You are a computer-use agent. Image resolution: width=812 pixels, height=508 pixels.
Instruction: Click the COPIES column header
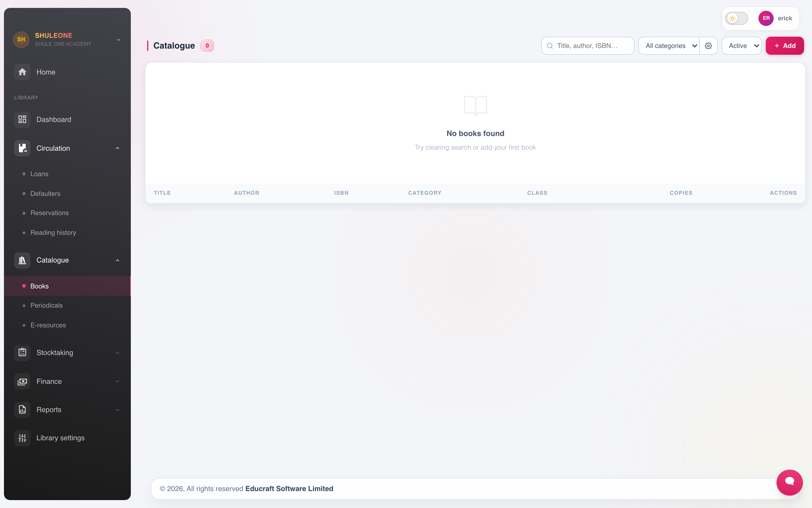[681, 193]
